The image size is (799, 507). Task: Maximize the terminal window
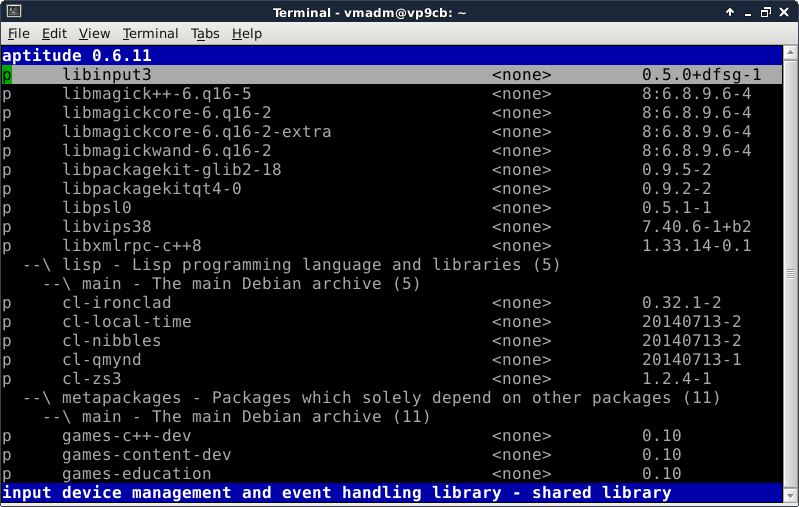766,11
